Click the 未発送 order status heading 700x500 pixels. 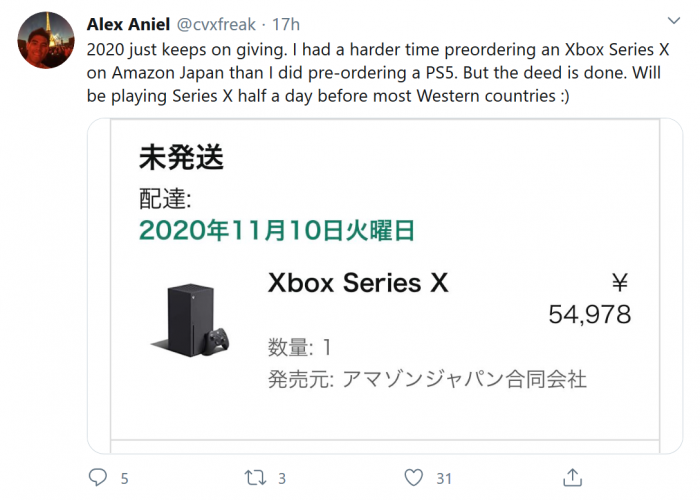[181, 158]
